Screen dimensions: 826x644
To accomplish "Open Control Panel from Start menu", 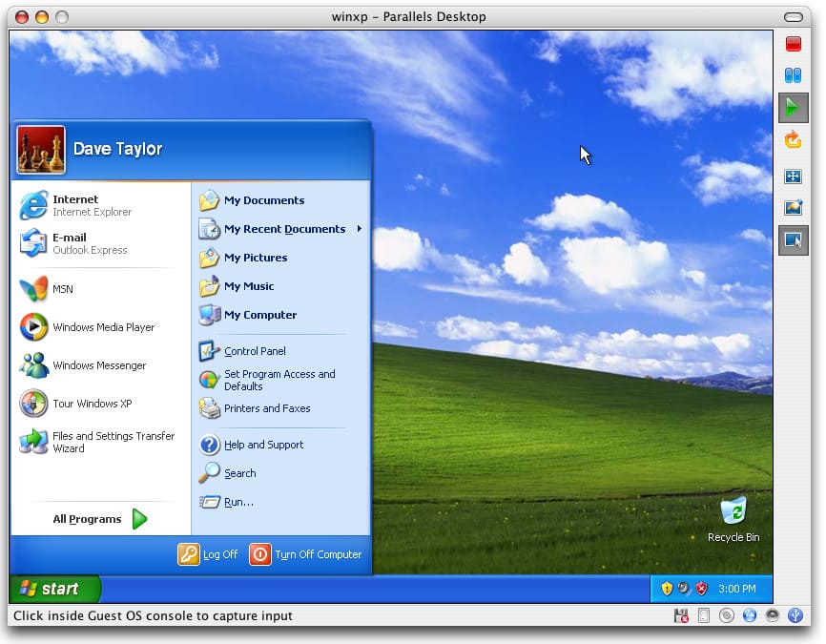I will click(x=255, y=351).
